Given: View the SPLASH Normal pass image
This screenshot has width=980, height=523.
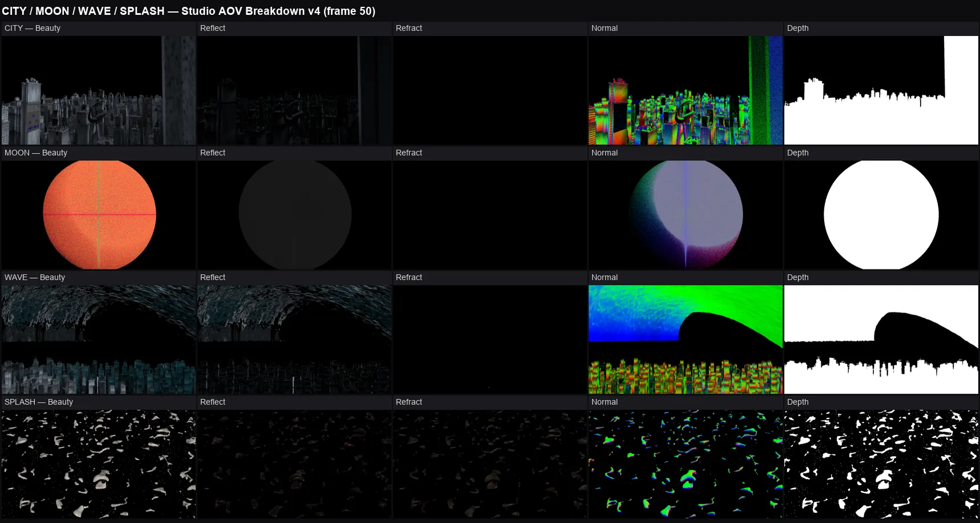Looking at the screenshot, I should coord(686,464).
